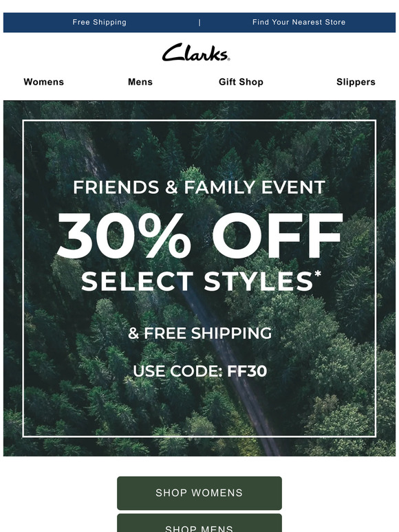Click the vertical divider in blue banner
The width and height of the screenshot is (399, 532).
coord(199,23)
